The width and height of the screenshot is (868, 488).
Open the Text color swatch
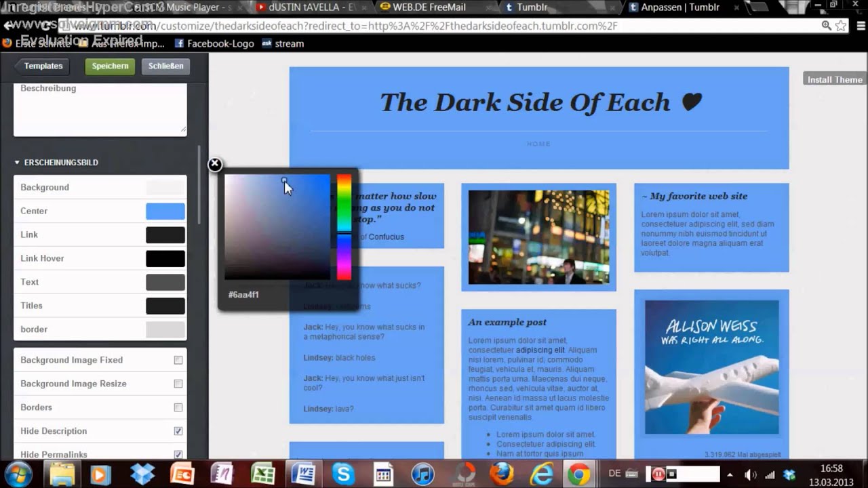165,283
